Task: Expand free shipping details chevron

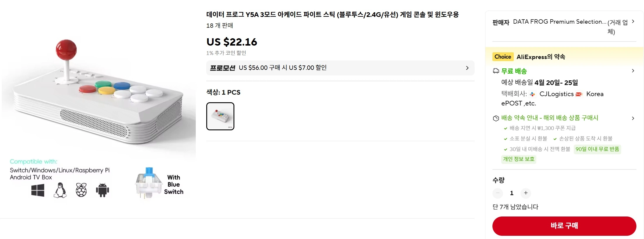Action: (x=633, y=71)
